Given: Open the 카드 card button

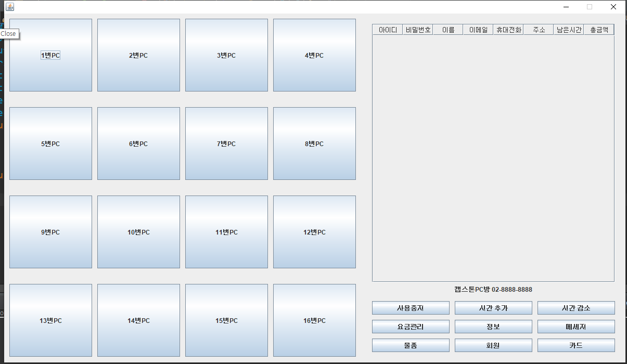Looking at the screenshot, I should tap(576, 345).
